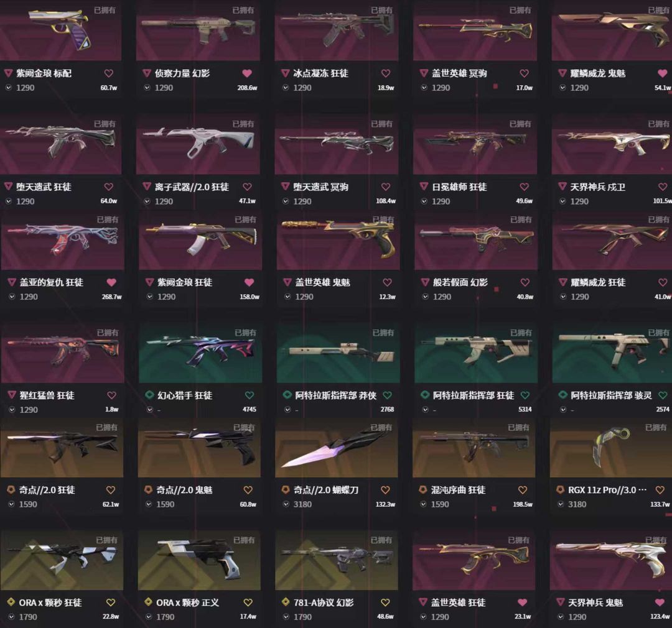This screenshot has height=628, width=672.
Task: Toggle heart on 盖亚的复仇 狂徒
Action: click(x=111, y=282)
